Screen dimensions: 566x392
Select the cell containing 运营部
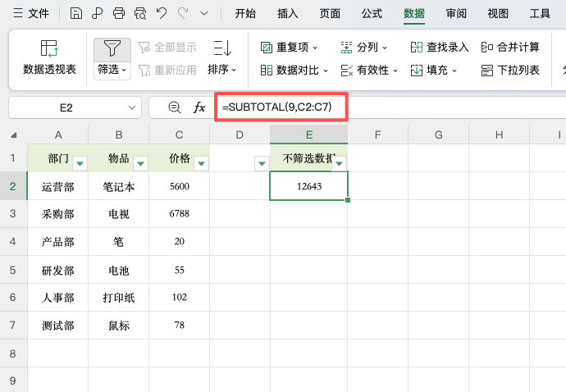(x=58, y=186)
